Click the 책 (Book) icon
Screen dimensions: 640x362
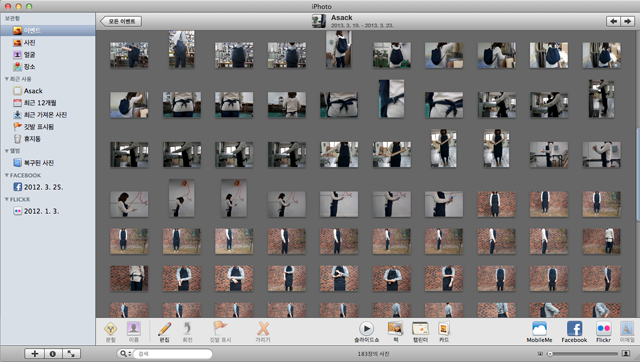coord(395,329)
